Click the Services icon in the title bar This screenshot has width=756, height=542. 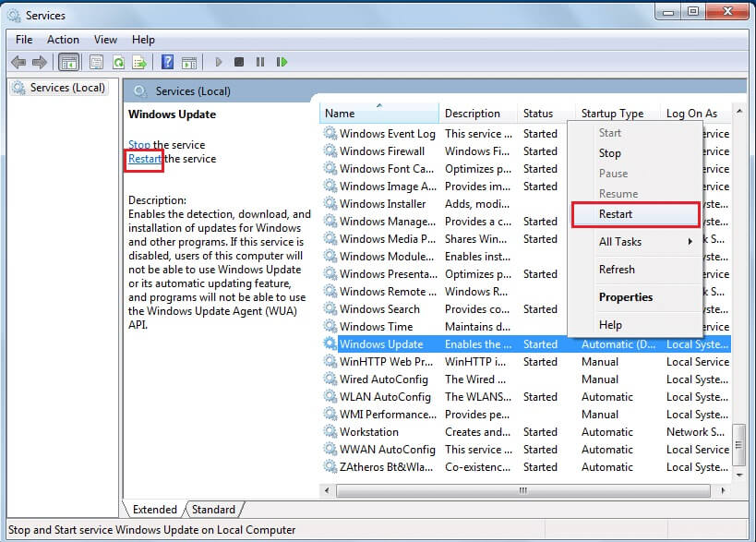coord(14,16)
